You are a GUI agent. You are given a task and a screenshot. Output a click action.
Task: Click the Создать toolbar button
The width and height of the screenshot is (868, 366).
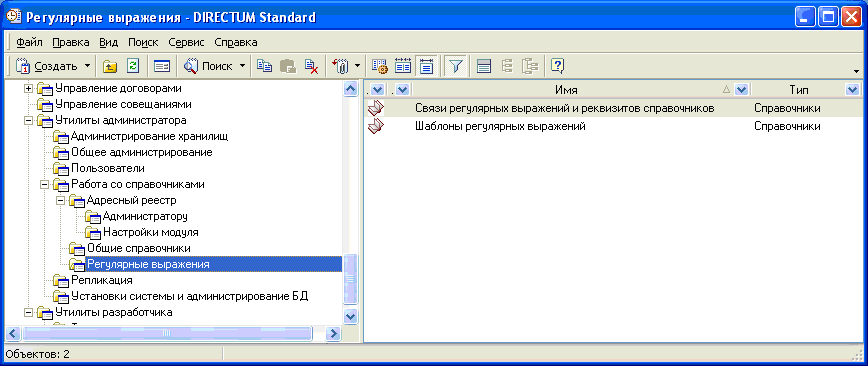(x=47, y=66)
